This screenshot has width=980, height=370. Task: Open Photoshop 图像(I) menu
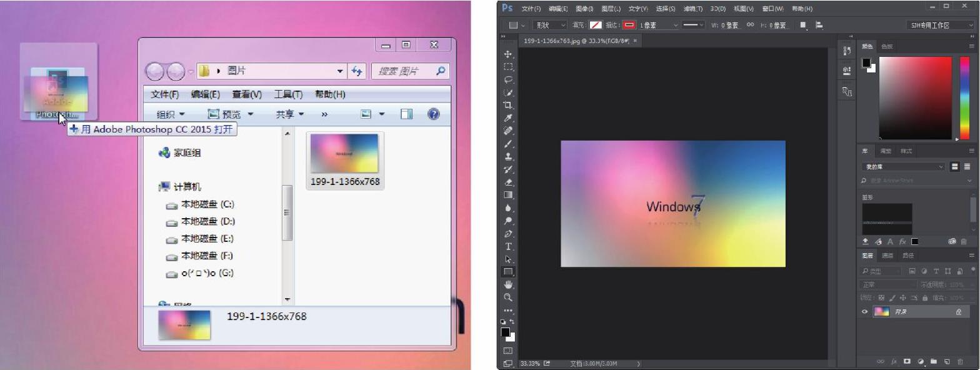click(584, 9)
